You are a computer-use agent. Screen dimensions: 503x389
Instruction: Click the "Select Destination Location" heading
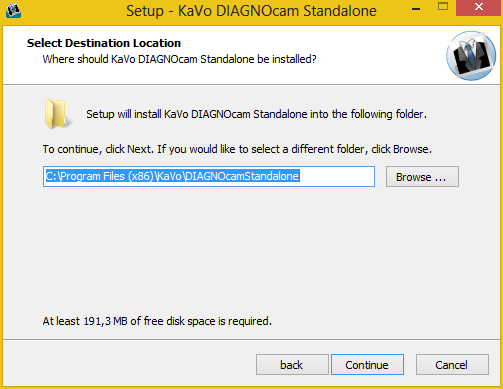104,43
